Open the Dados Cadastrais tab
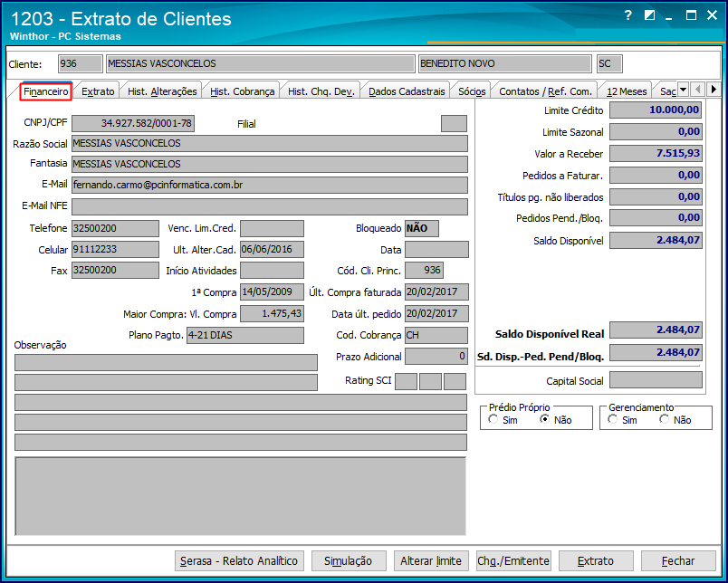The image size is (728, 583). [x=407, y=92]
